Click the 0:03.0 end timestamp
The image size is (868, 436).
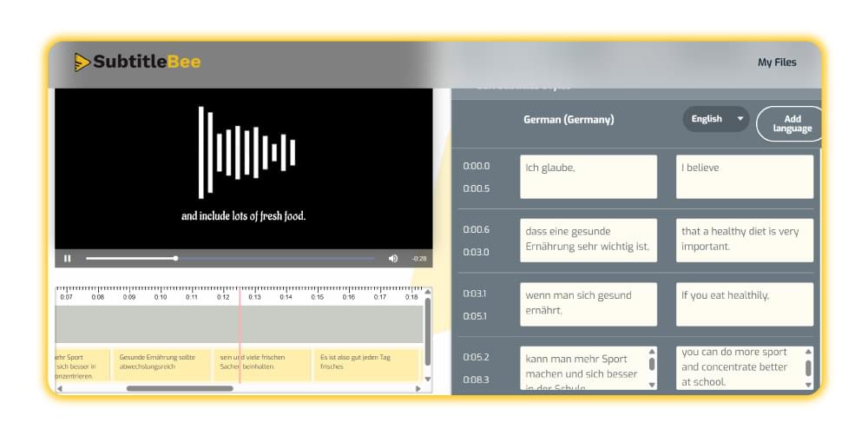tap(476, 252)
